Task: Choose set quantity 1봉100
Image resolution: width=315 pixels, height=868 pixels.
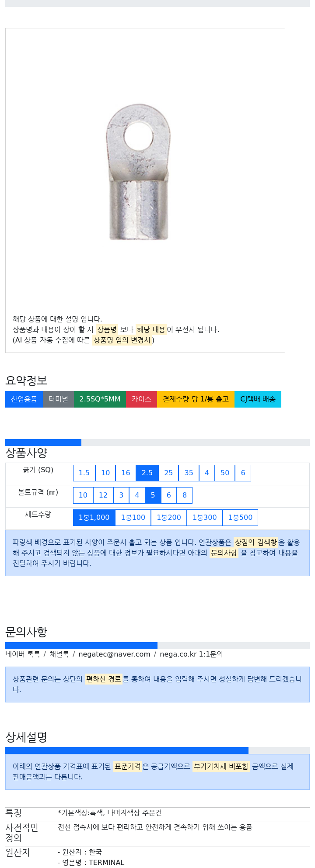Action: (x=133, y=518)
